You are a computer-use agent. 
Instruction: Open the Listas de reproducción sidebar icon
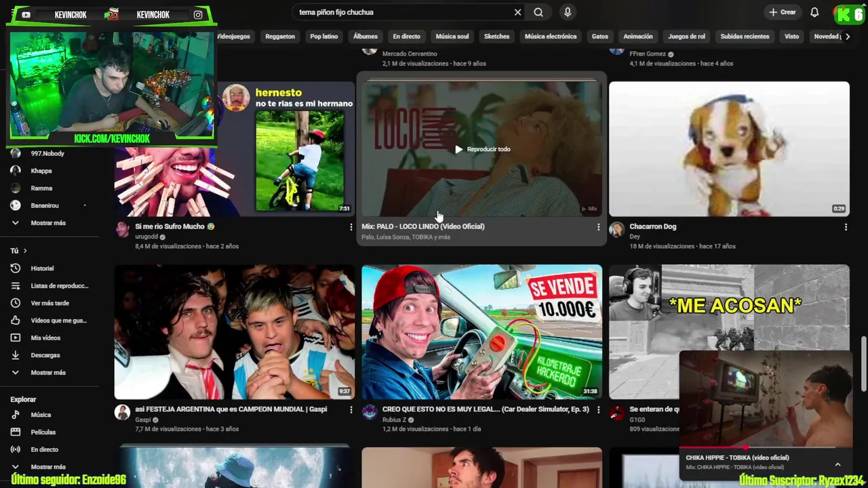[16, 286]
